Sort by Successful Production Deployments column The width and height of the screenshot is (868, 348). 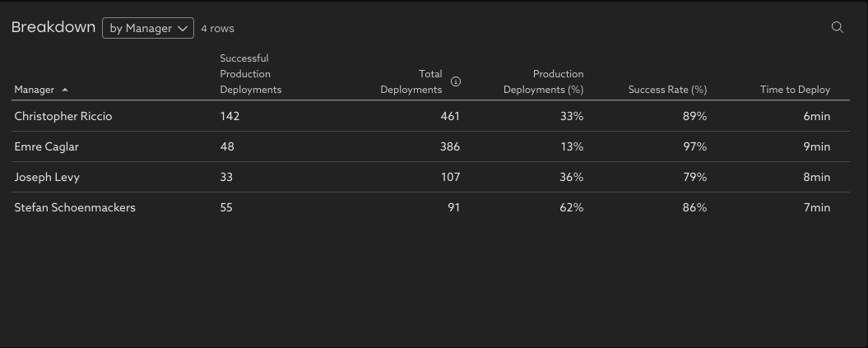pos(250,74)
